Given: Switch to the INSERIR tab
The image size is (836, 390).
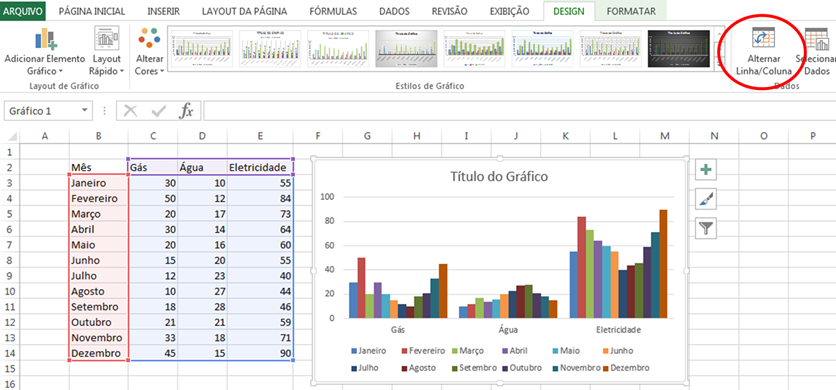Looking at the screenshot, I should click(x=163, y=11).
